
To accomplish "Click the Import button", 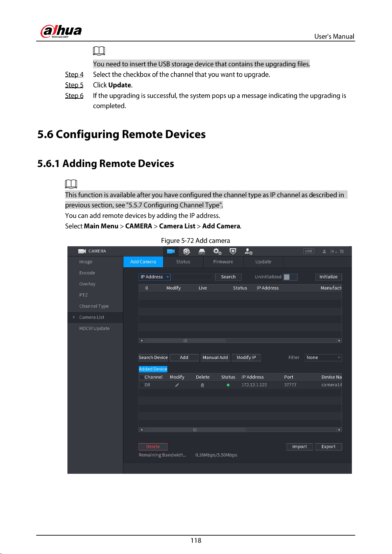I will [300, 446].
